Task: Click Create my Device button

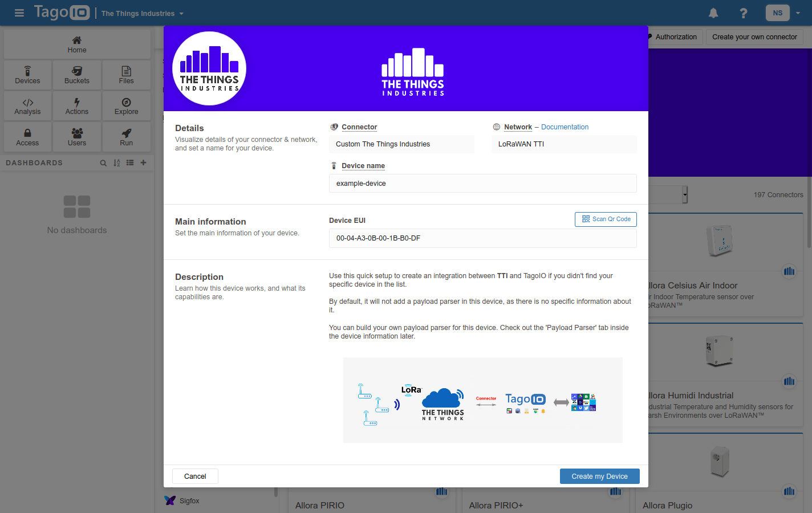Action: click(599, 477)
